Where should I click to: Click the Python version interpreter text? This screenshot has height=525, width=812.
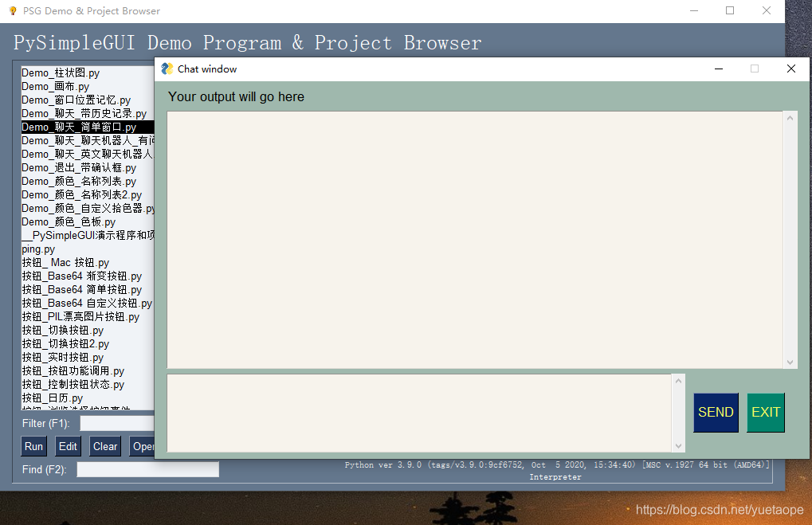pos(557,471)
